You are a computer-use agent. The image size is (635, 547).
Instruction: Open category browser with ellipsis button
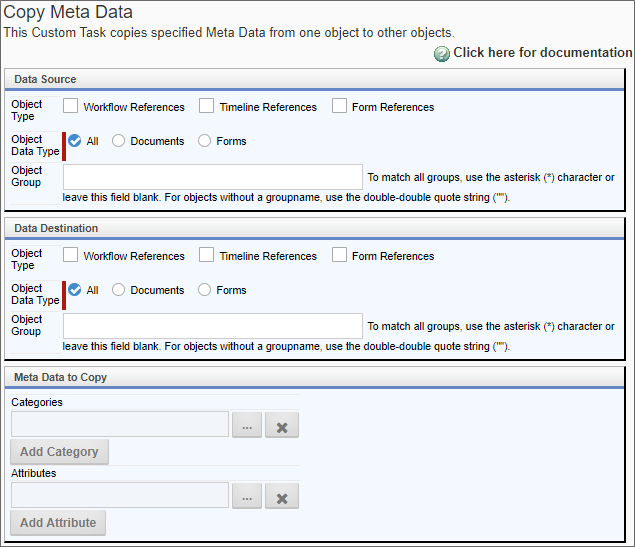[x=247, y=425]
